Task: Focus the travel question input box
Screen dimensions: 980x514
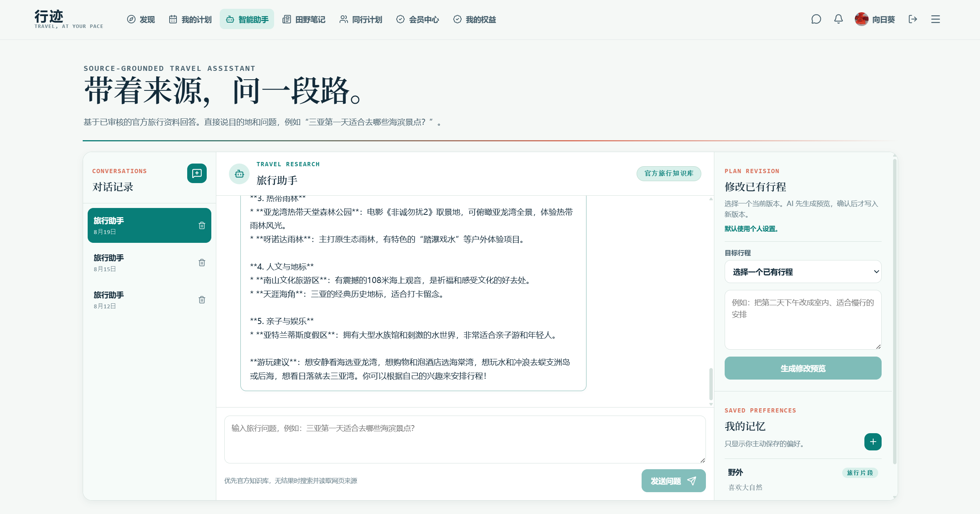Action: pyautogui.click(x=465, y=439)
